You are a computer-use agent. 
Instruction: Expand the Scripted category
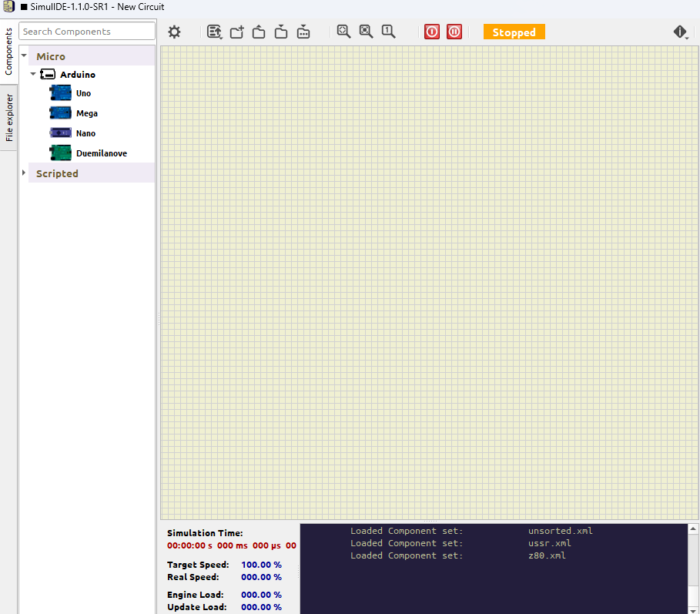(x=25, y=173)
